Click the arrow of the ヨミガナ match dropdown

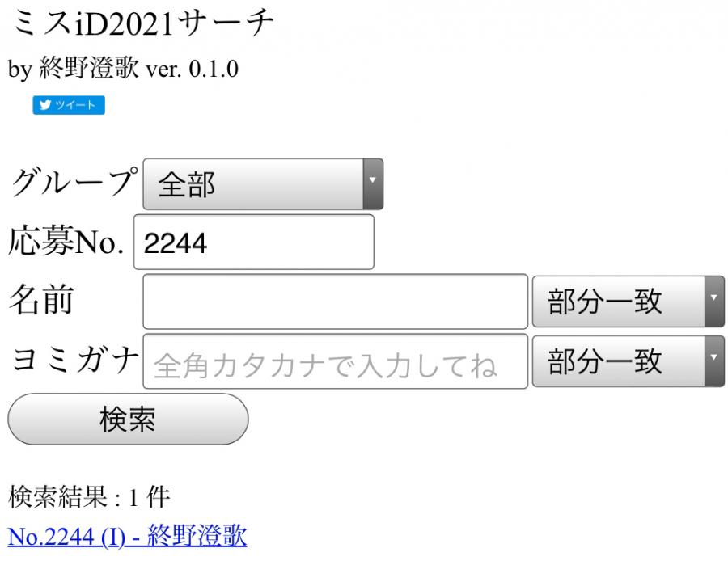pos(714,362)
